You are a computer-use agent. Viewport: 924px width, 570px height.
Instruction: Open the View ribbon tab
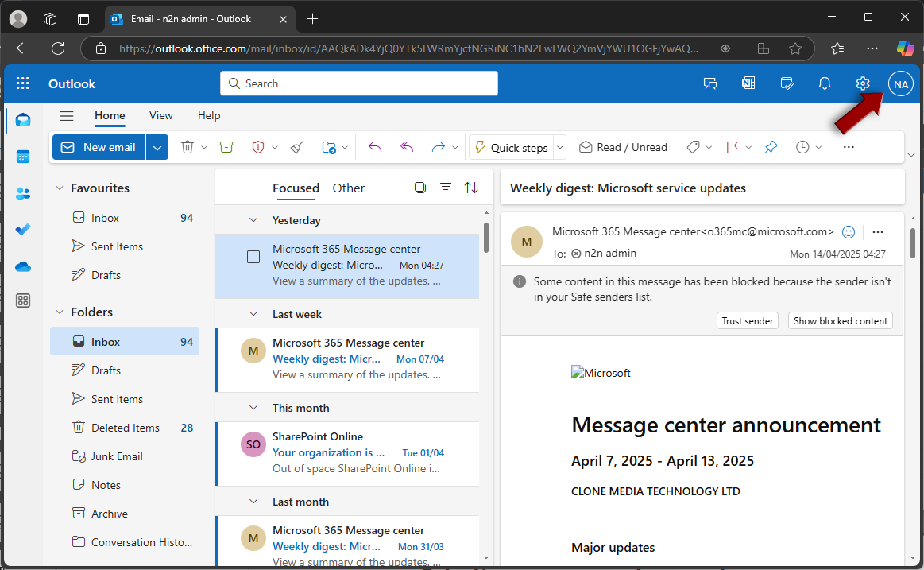(160, 116)
